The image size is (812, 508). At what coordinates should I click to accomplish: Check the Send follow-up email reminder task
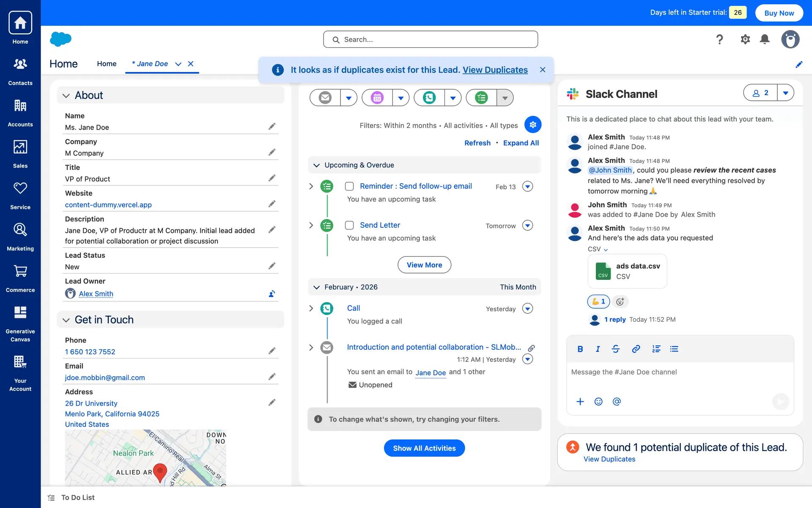(x=349, y=186)
